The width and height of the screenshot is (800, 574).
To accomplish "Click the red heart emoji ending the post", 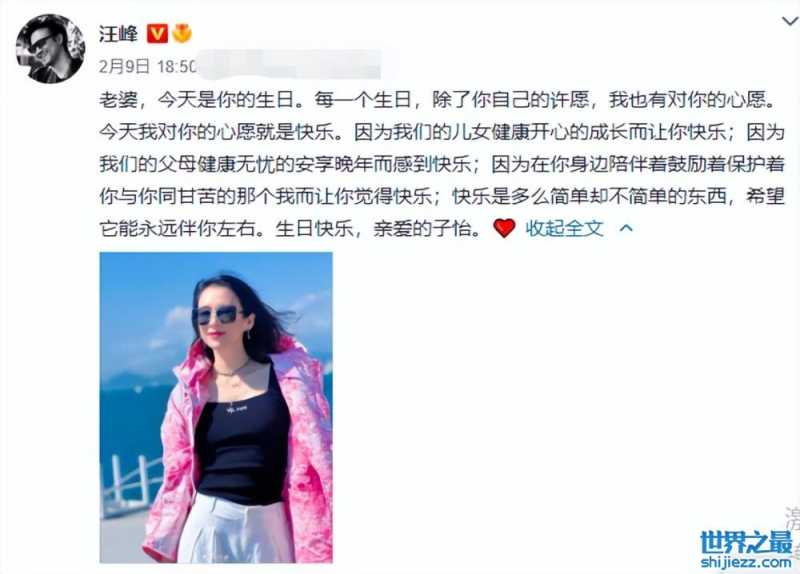I will click(x=504, y=228).
